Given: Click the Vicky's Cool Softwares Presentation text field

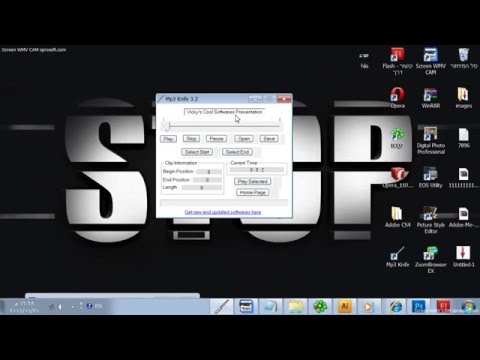Looking at the screenshot, I should tap(224, 112).
